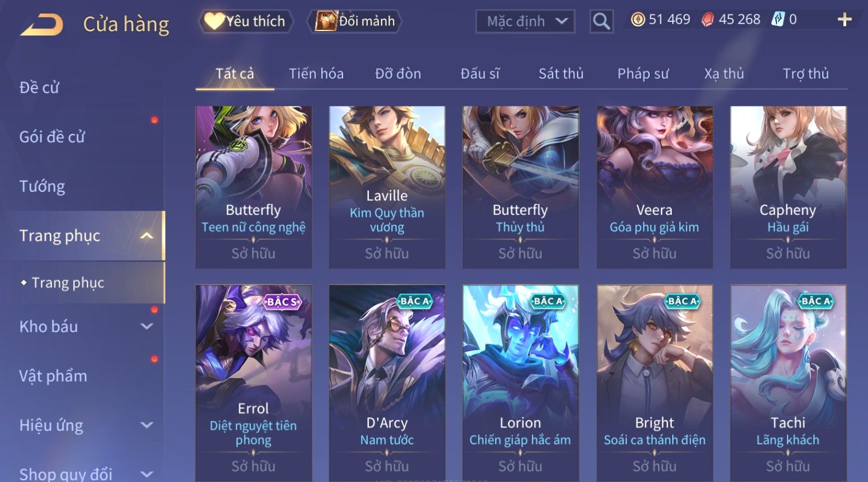This screenshot has height=482, width=868.
Task: Click the back arrow icon
Action: (41, 25)
